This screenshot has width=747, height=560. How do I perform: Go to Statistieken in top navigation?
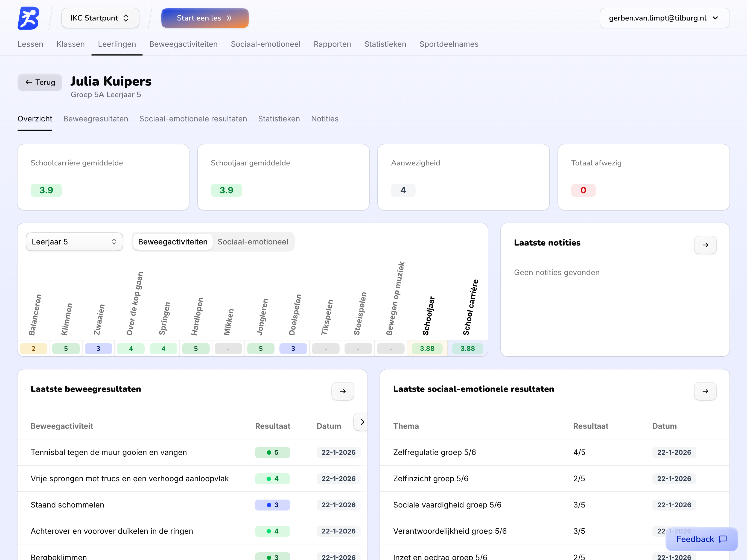[x=385, y=44]
